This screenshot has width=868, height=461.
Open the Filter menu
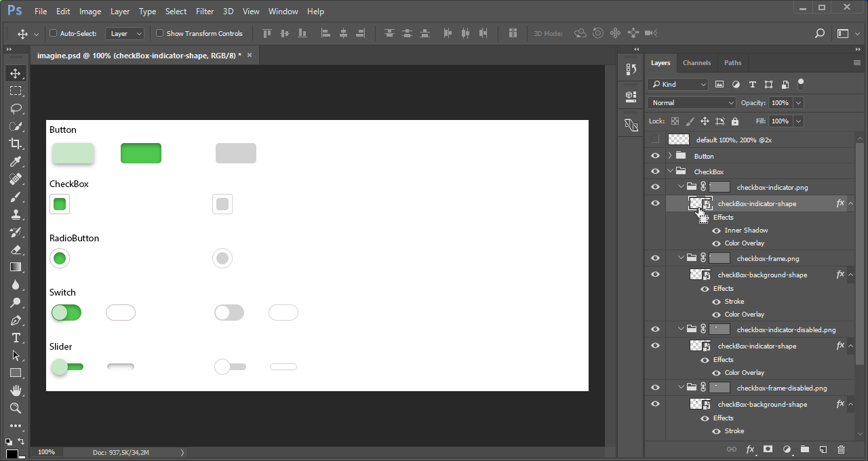[204, 12]
